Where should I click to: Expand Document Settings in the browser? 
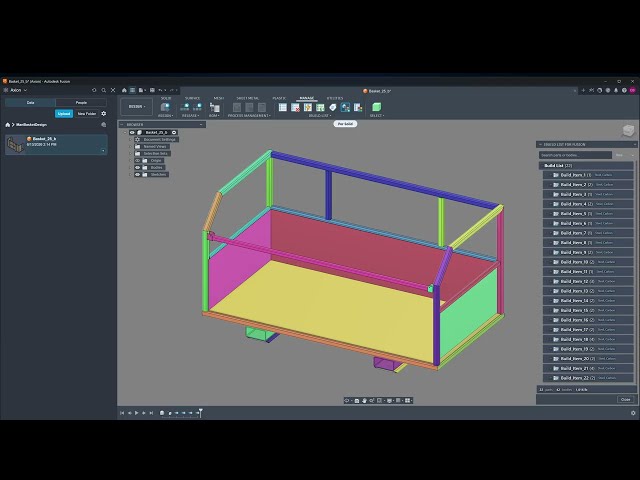tap(131, 140)
